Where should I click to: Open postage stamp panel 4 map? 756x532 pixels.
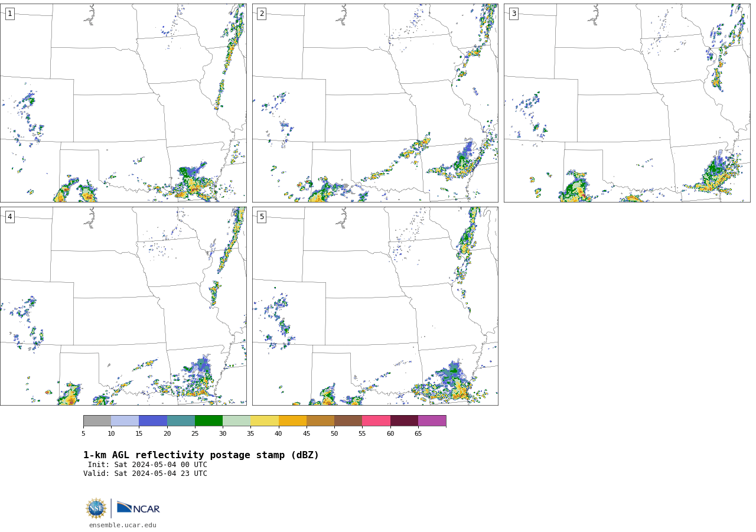(123, 306)
